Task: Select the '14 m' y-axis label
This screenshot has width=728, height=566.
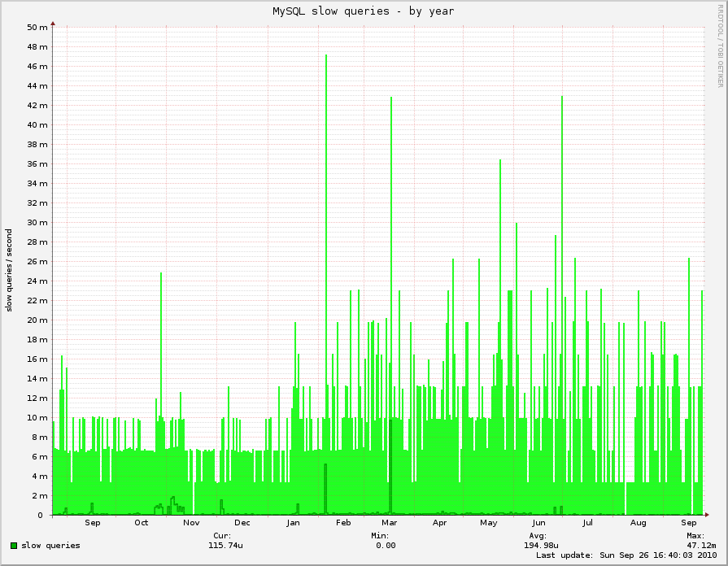Action: click(x=37, y=378)
